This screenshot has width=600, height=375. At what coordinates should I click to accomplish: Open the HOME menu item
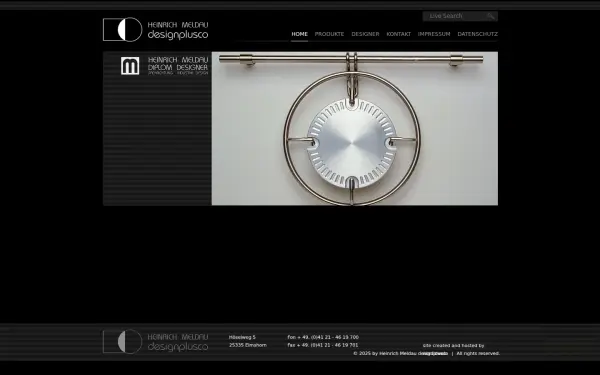299,34
